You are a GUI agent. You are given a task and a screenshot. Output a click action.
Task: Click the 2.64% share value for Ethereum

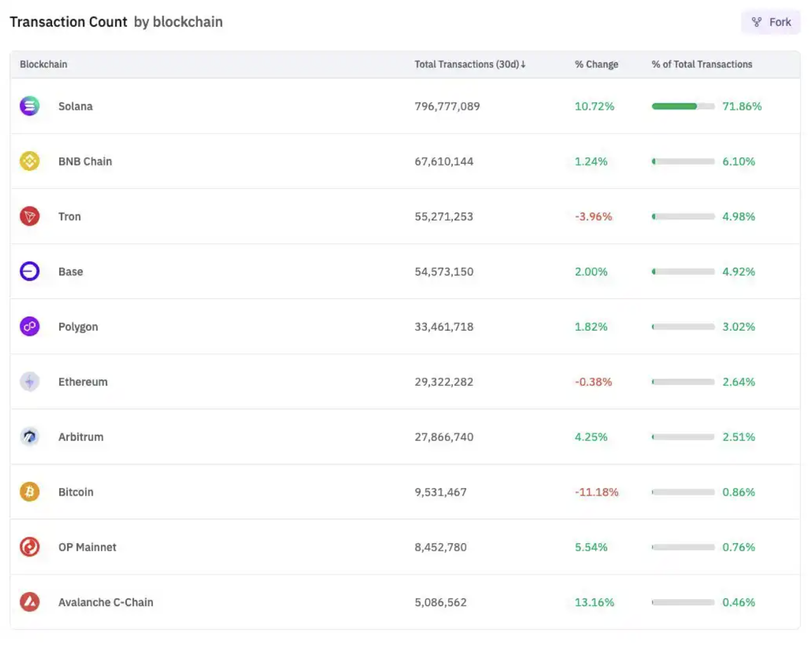(739, 382)
